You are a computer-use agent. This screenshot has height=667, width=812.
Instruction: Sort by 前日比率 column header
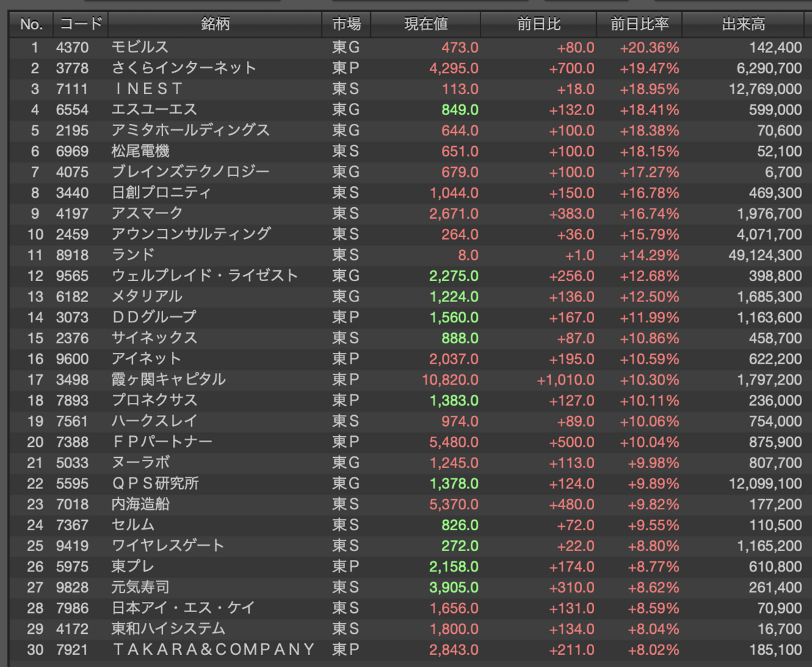tap(639, 24)
